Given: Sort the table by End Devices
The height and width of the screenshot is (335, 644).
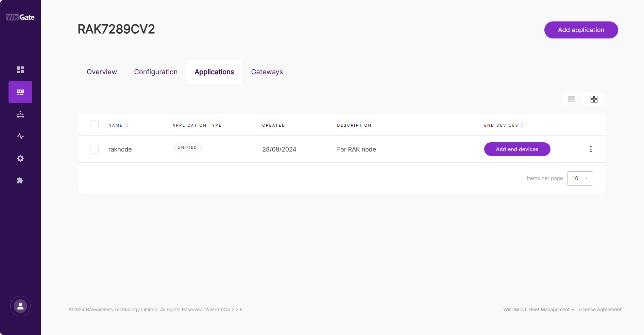Looking at the screenshot, I should (x=504, y=125).
